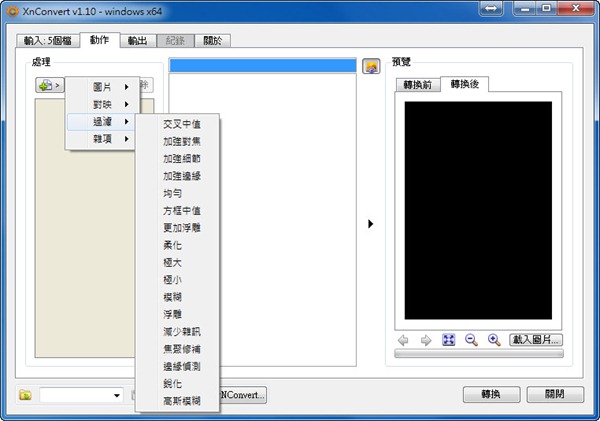The width and height of the screenshot is (600, 421).
Task: Choose the 邊緣偵測 filter
Action: click(x=182, y=366)
